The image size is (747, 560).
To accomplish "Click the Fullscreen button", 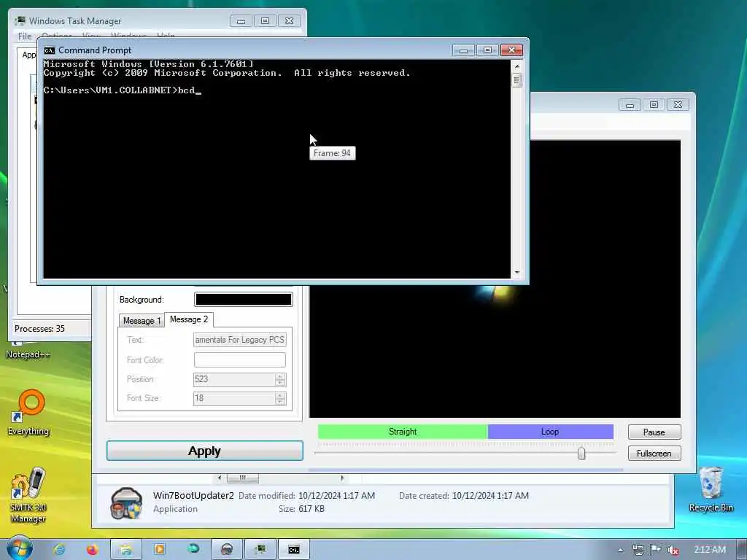I will (654, 454).
